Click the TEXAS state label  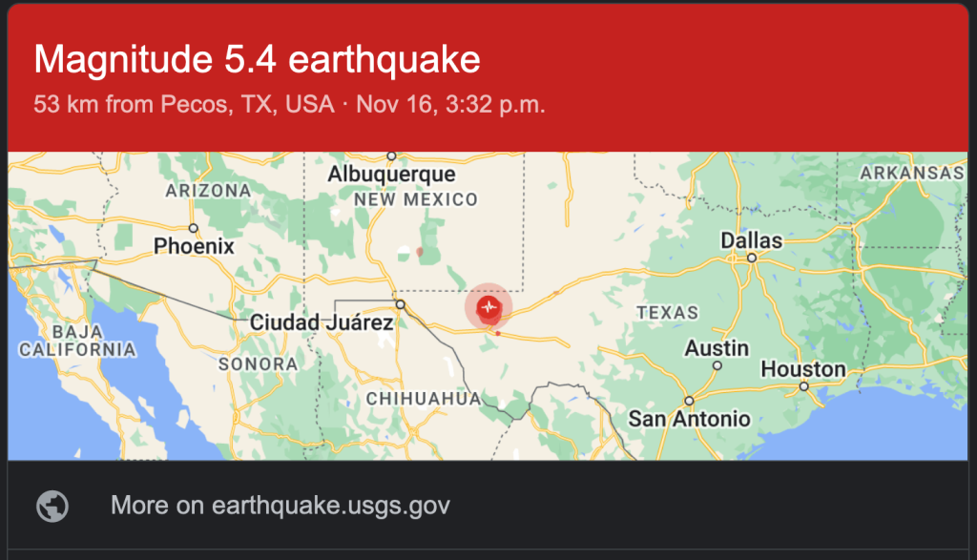pos(667,313)
